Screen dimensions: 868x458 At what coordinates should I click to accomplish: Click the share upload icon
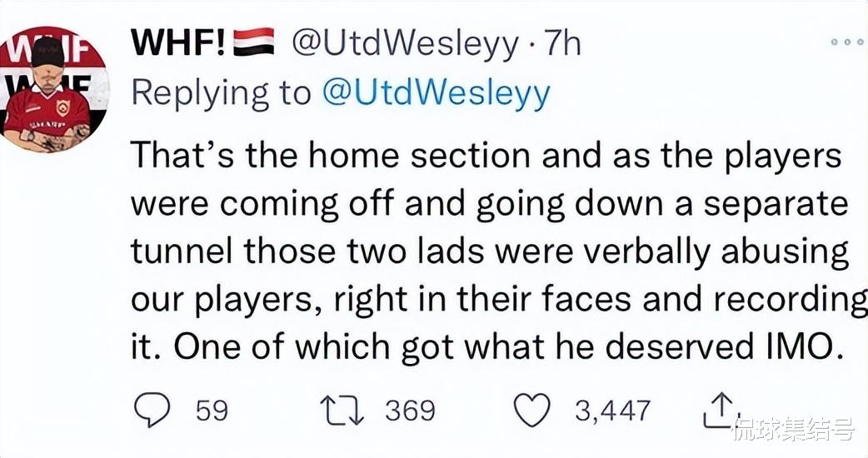(x=717, y=410)
